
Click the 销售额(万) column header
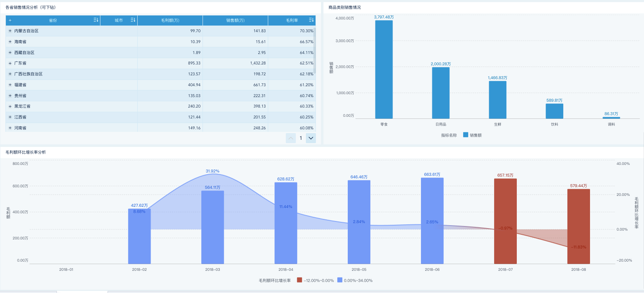point(235,20)
